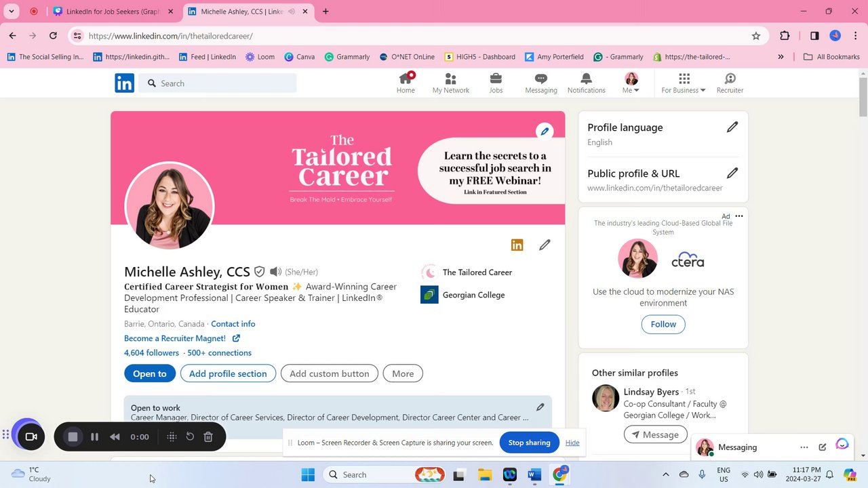Click Add custom button
The image size is (868, 488).
coord(330,373)
